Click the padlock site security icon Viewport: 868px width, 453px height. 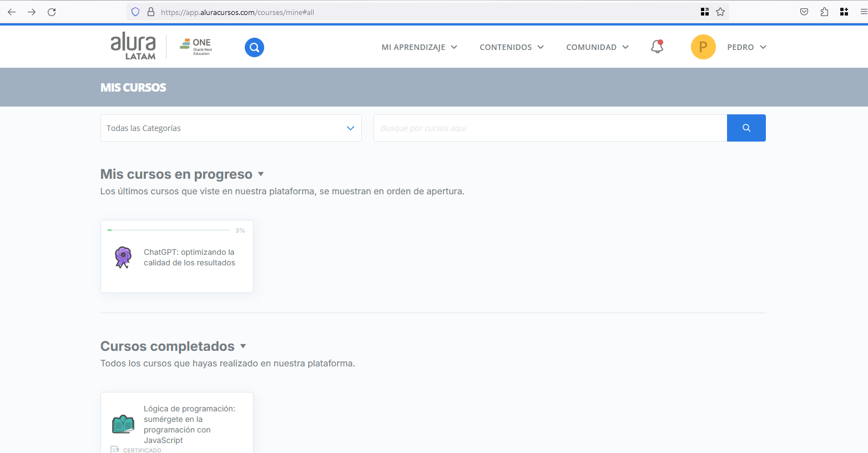click(x=150, y=12)
